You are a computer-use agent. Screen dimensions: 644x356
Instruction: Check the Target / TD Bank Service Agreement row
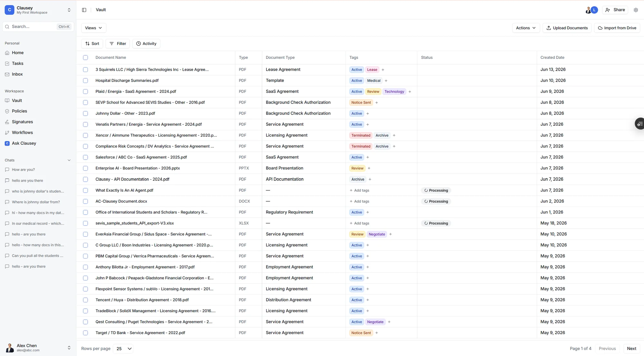click(85, 333)
